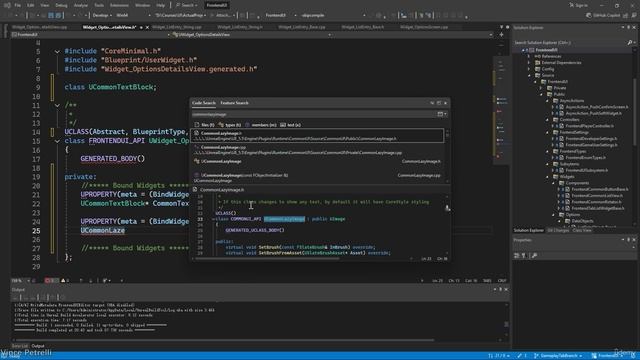Switch to Widget_ListEntry_Base.cpp tab
640x360 pixels.
pyautogui.click(x=302, y=27)
